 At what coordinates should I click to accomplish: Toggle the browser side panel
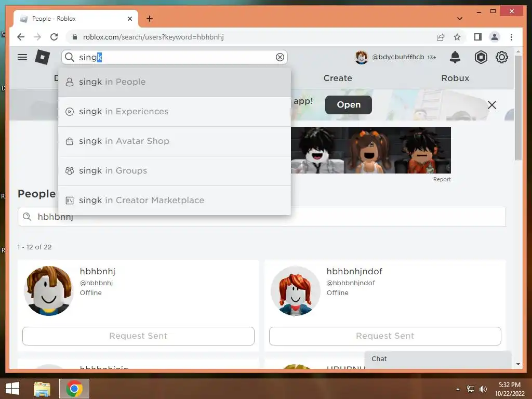point(478,37)
